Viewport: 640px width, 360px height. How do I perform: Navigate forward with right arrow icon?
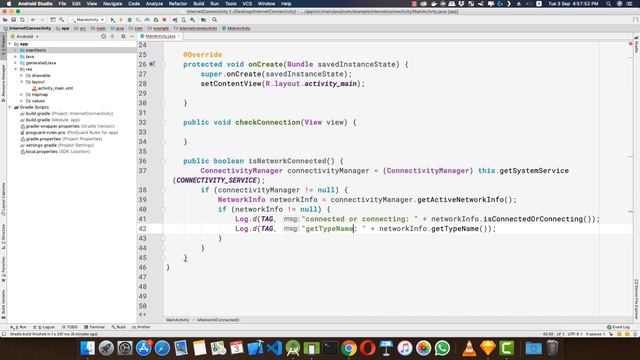42,20
